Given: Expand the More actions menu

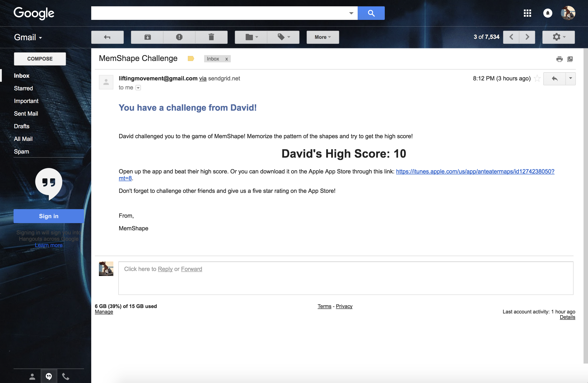Looking at the screenshot, I should [322, 37].
